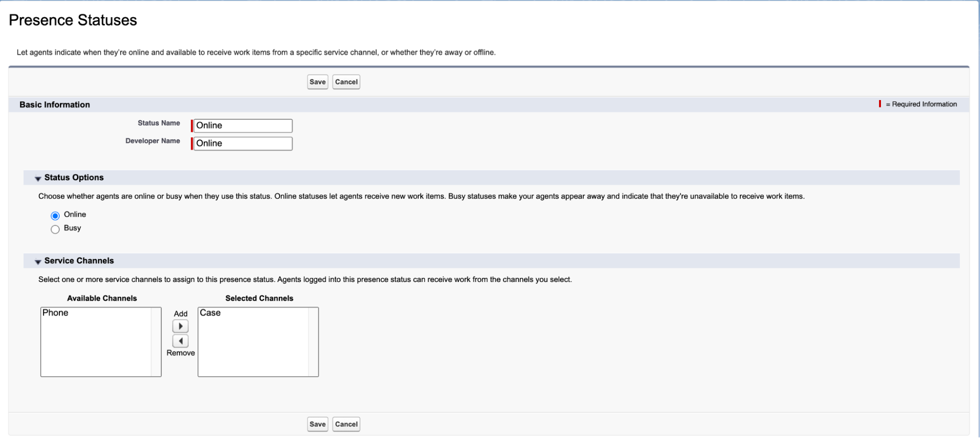Image resolution: width=980 pixels, height=438 pixels.
Task: Select Phone in Available Channels list
Action: click(55, 313)
